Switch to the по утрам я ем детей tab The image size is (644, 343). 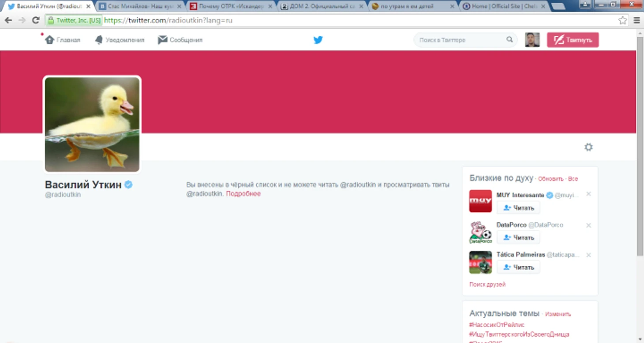click(x=412, y=6)
